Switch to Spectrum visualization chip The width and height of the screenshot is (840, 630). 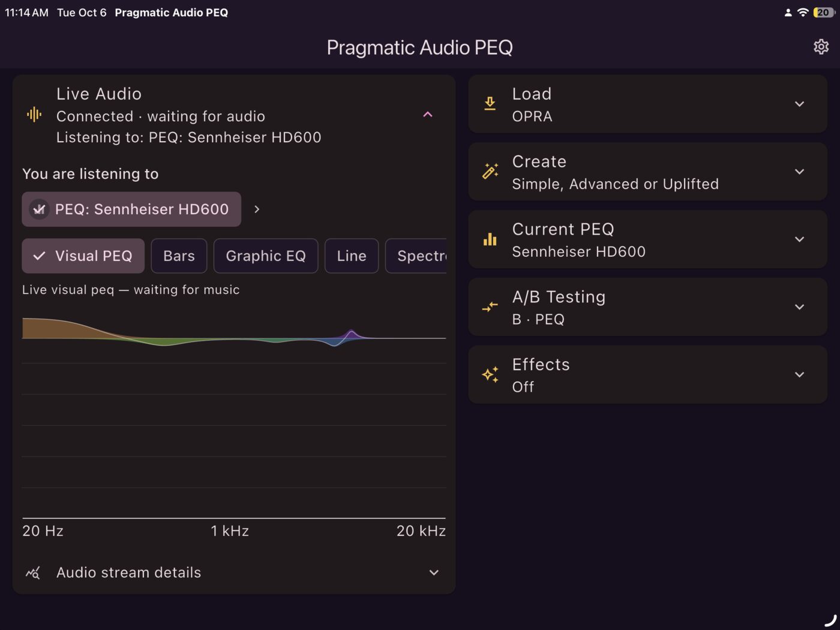(416, 256)
